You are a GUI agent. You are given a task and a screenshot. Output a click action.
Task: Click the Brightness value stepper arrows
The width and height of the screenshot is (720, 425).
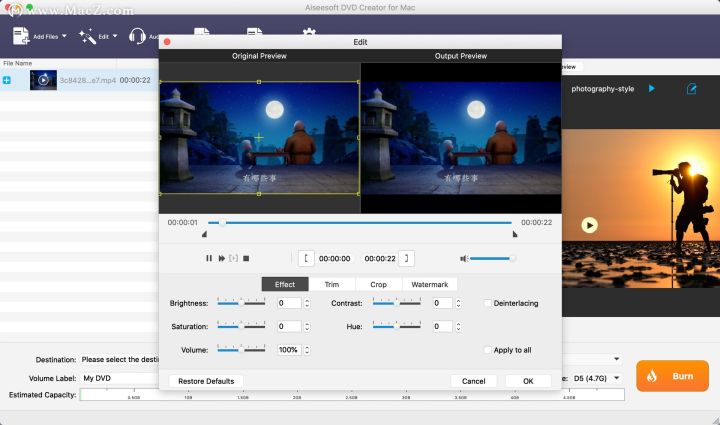pos(307,303)
